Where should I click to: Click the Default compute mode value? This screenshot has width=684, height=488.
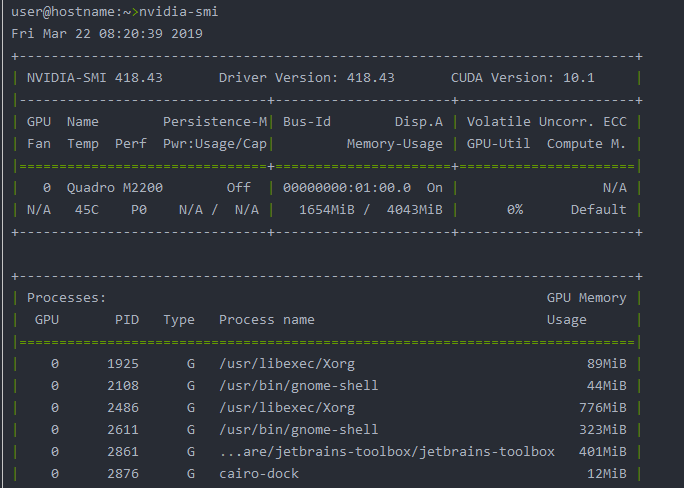point(599,210)
